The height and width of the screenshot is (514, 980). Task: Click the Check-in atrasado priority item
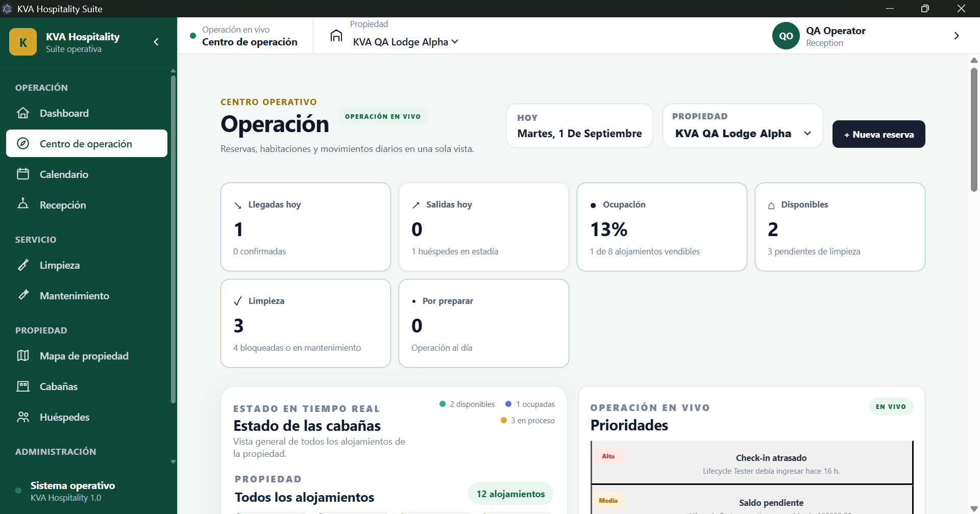click(x=752, y=462)
